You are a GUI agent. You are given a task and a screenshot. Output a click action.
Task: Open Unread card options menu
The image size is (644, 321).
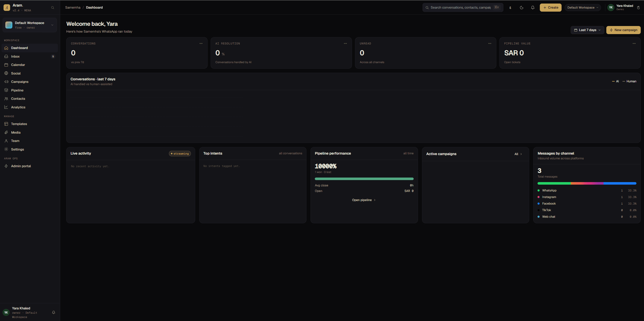(490, 43)
